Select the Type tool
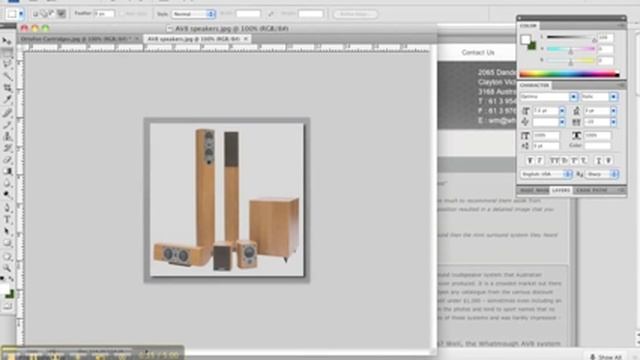640x360 pixels. (7, 220)
